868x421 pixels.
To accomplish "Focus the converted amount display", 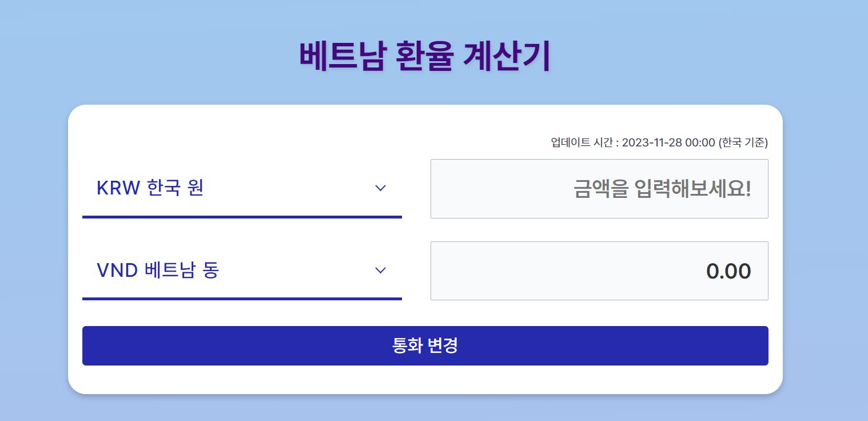I will point(599,271).
